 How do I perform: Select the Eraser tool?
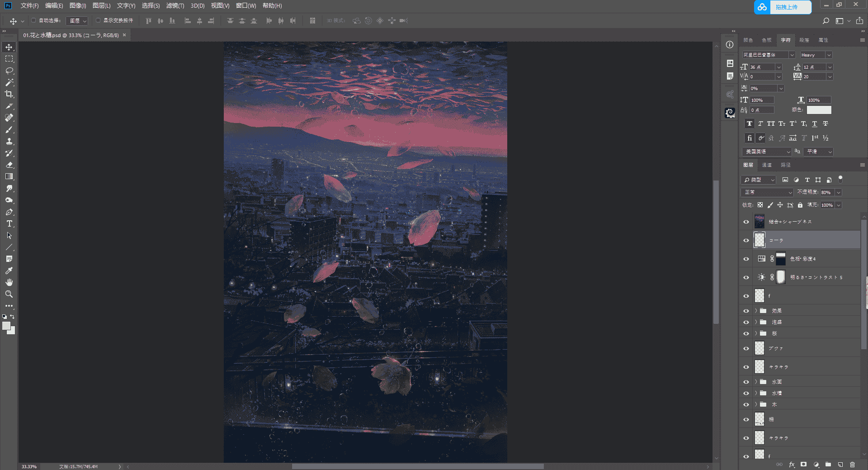9,165
